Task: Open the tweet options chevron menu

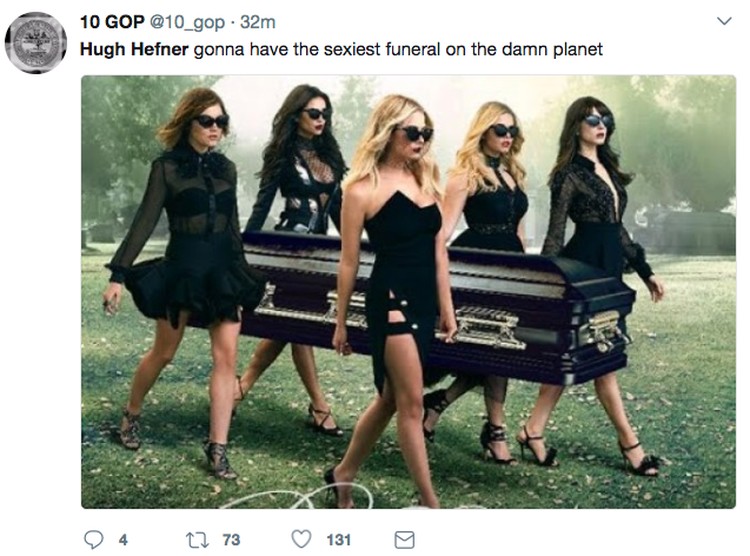Action: tap(724, 21)
